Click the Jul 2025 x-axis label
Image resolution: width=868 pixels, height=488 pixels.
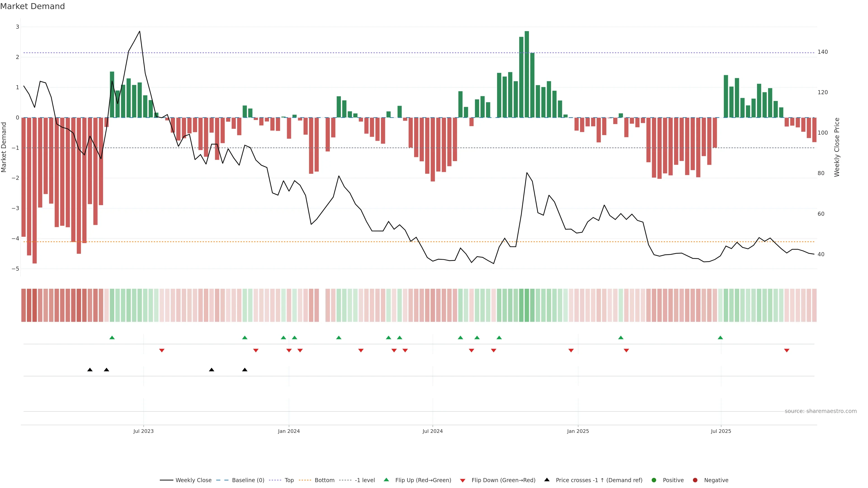721,431
